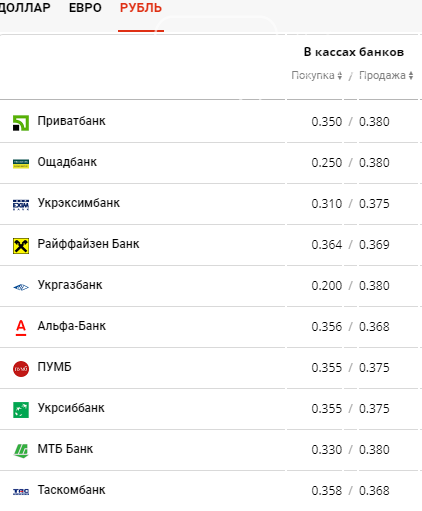
Task: Click the МТБ Банк logo icon
Action: (x=21, y=451)
